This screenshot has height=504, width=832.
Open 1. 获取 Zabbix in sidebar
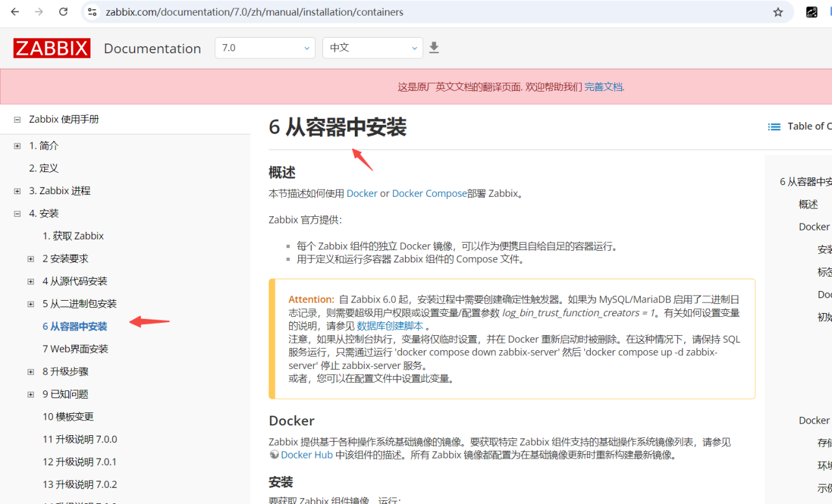[x=73, y=236]
